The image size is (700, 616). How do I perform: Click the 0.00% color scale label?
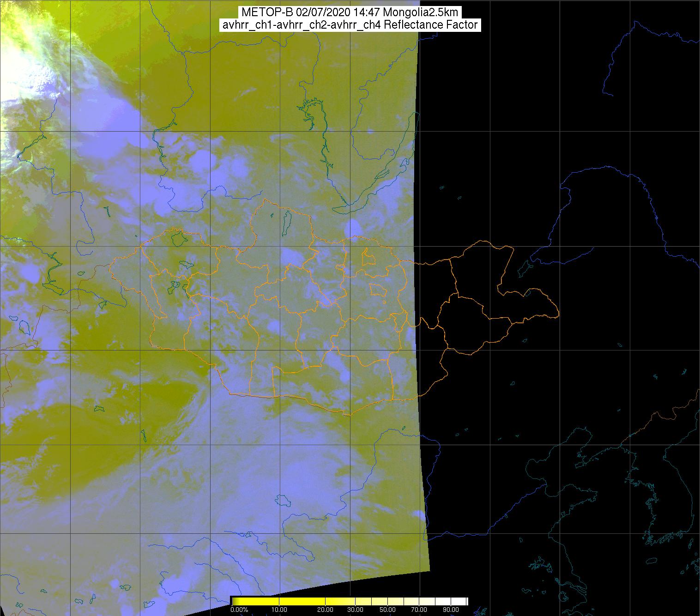click(239, 610)
